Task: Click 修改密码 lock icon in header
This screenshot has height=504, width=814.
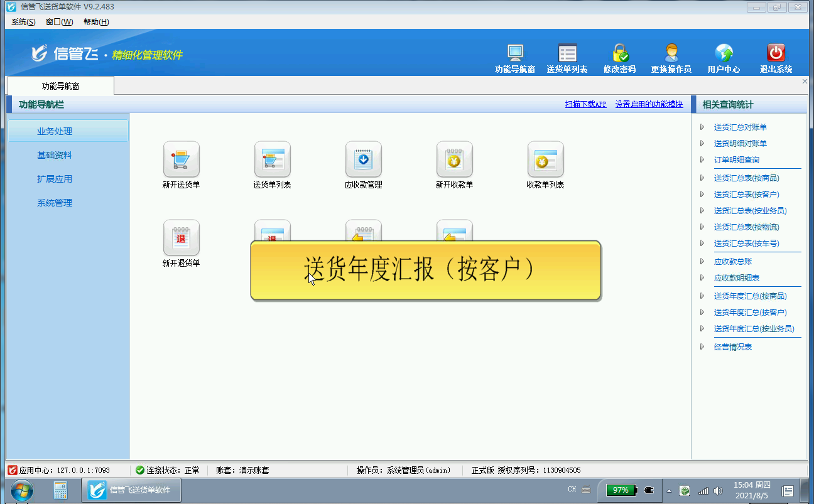Action: point(620,54)
